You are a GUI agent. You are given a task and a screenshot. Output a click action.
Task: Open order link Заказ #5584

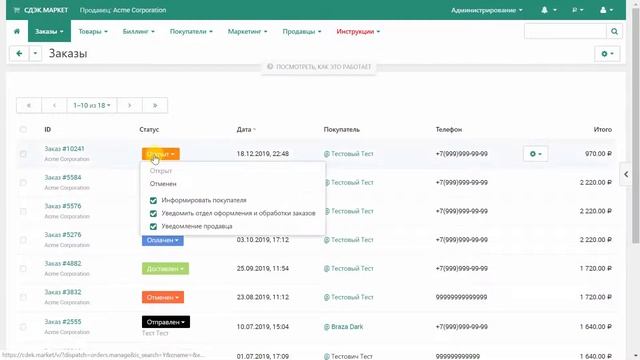[x=63, y=177]
